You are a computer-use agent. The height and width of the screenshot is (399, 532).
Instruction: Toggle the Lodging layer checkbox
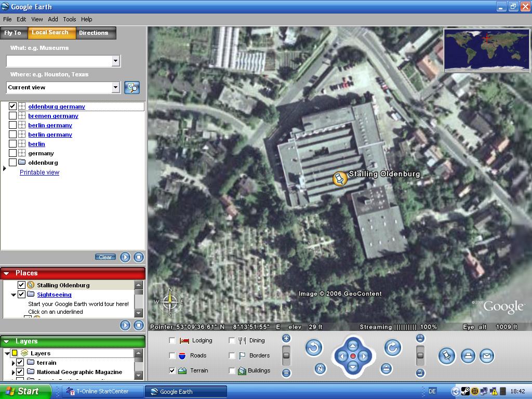(172, 340)
